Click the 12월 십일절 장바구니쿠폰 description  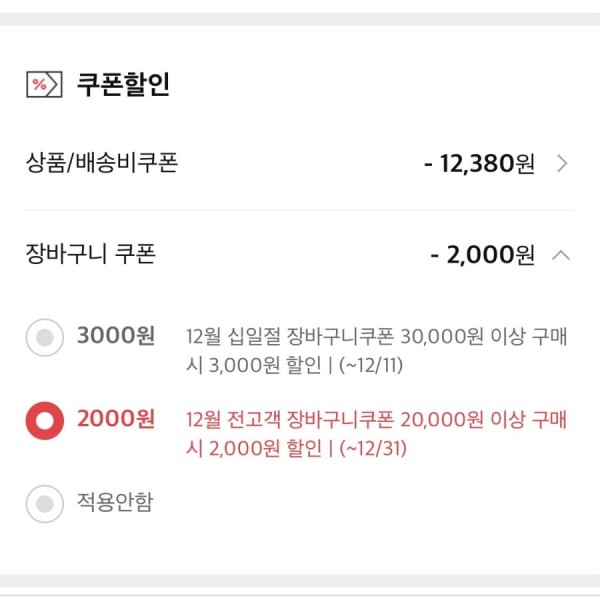(377, 351)
